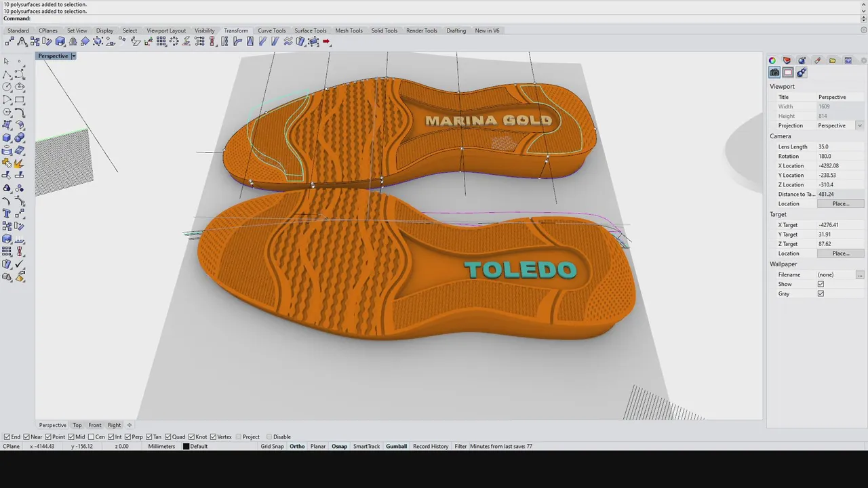Enable the Project osnap checkbox
The image size is (868, 488).
[x=237, y=436]
